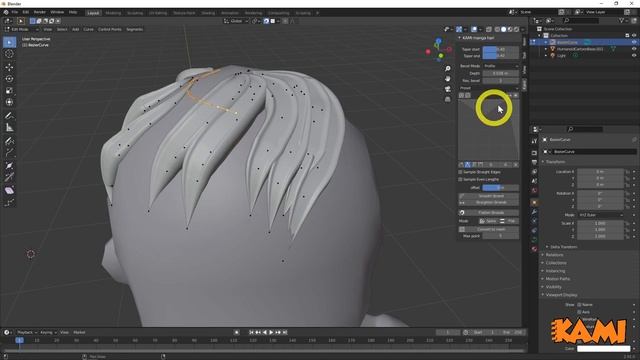
Task: Click the Flat mode button
Action: tap(509, 221)
